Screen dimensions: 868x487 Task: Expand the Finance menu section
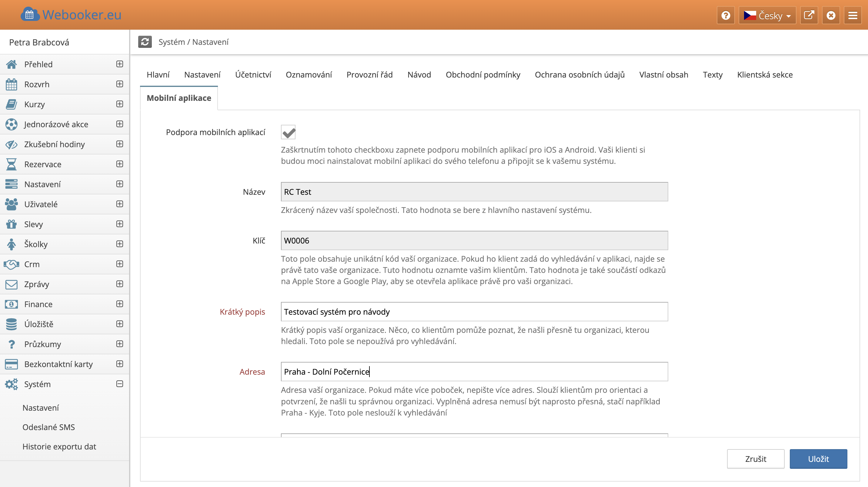click(x=120, y=304)
